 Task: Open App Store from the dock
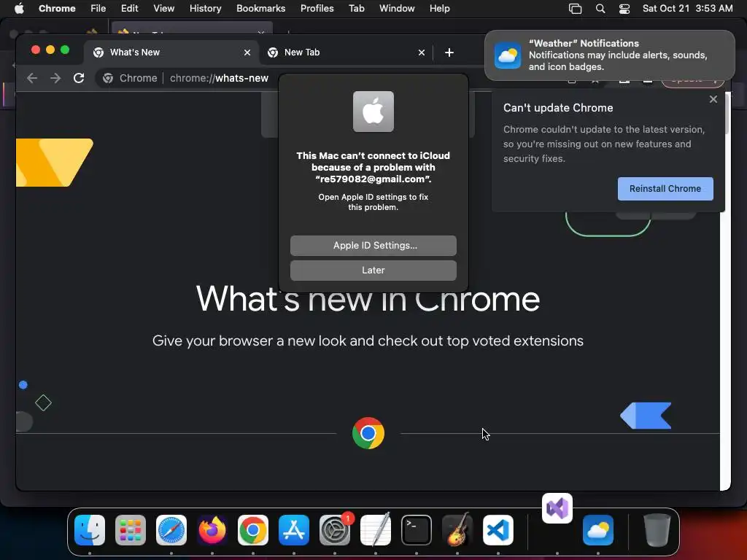pos(294,530)
